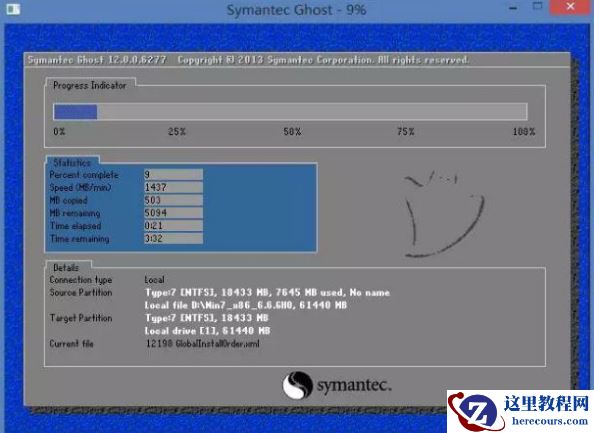Click the symantec brand text
Viewport: 594px width, 433px height.
354,386
